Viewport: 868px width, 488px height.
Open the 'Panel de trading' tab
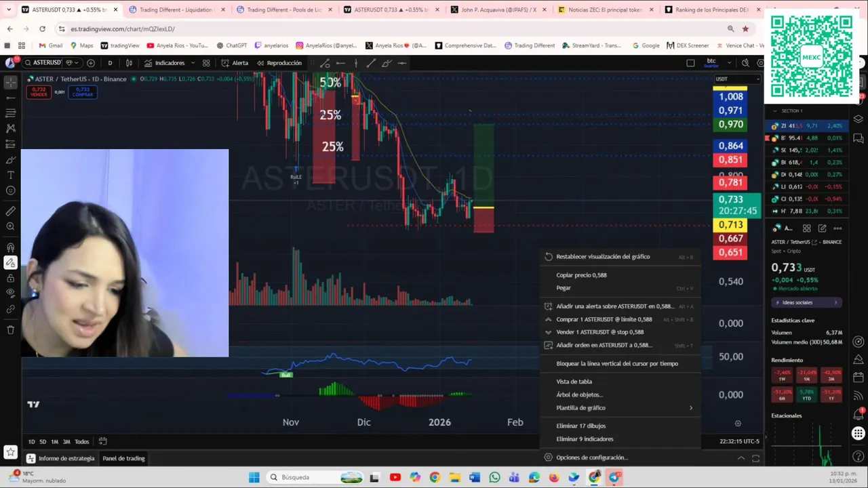click(123, 458)
